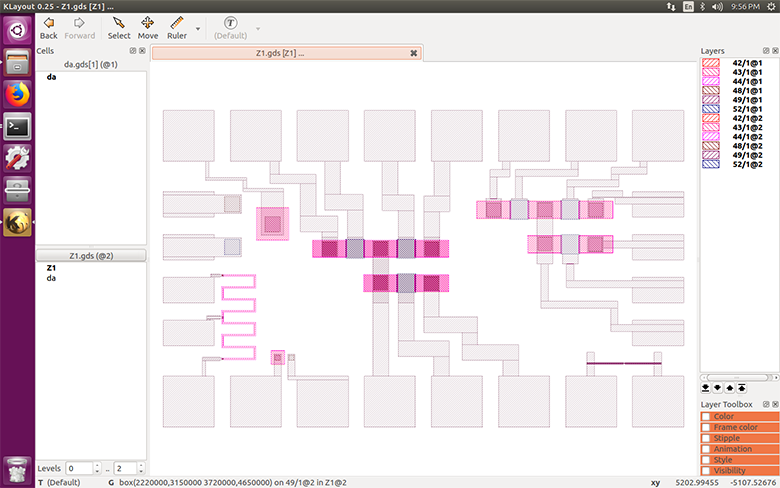780x488 pixels.
Task: Choose the Ruler tool
Action: [x=177, y=28]
